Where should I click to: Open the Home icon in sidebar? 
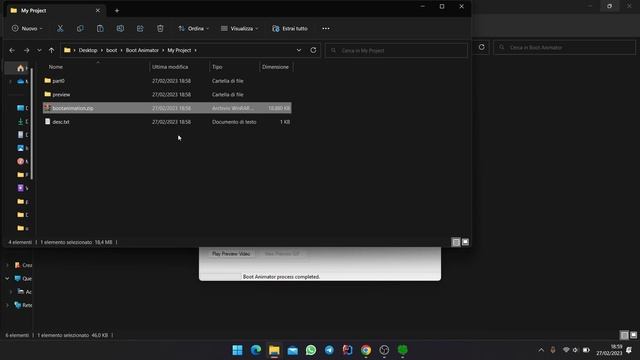click(x=20, y=68)
